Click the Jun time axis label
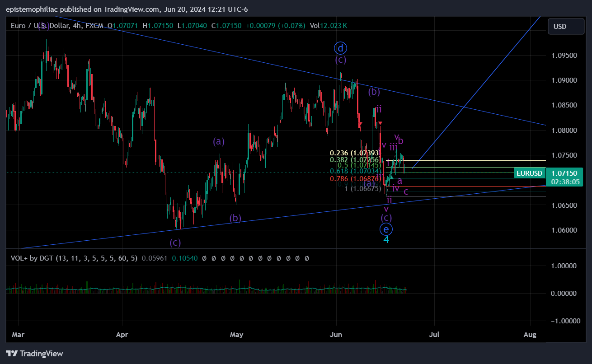Screen dimensions: 592x364 tap(336, 335)
